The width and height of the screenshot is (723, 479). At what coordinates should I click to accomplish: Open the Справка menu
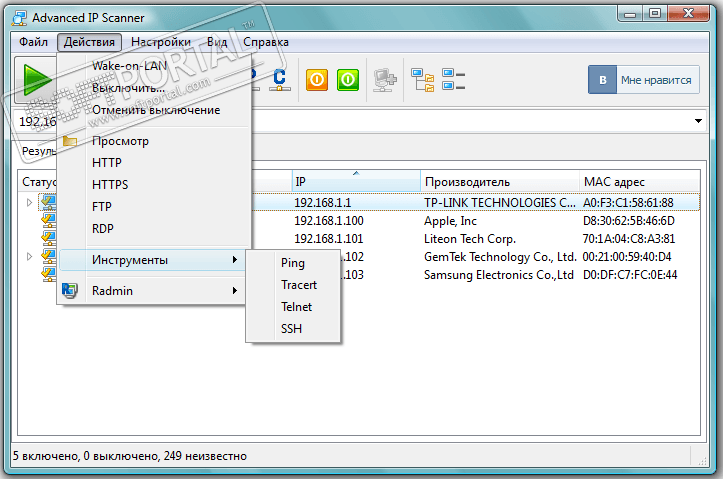click(266, 42)
